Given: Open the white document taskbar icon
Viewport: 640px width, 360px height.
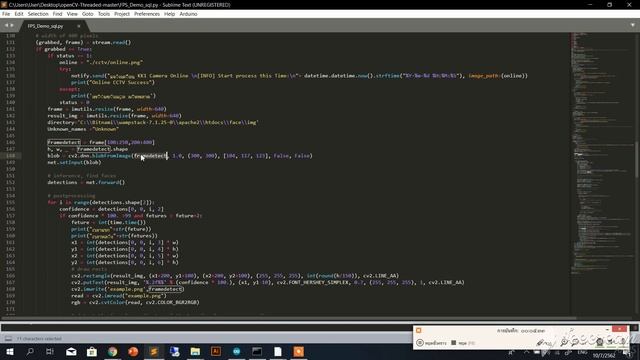Looking at the screenshot, I should 278,352.
